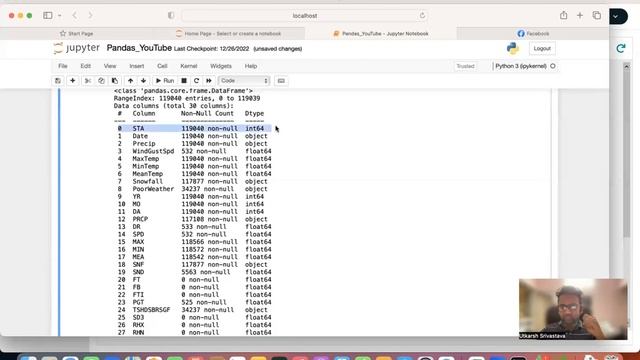Switch to the Start Page tab

point(76,33)
